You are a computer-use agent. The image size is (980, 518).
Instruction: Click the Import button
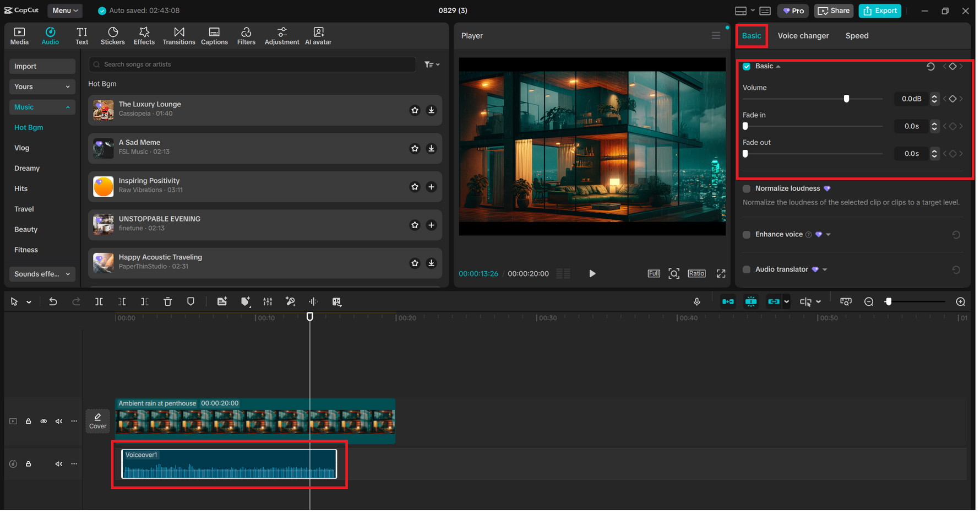(x=42, y=67)
